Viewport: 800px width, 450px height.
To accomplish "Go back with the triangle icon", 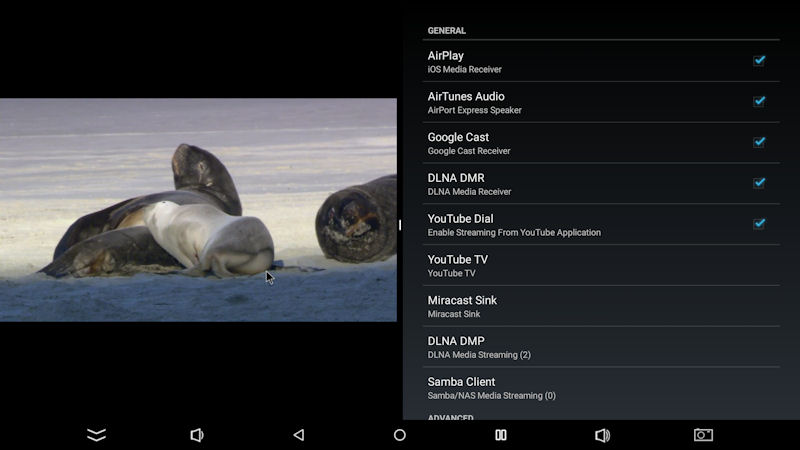I will click(299, 435).
